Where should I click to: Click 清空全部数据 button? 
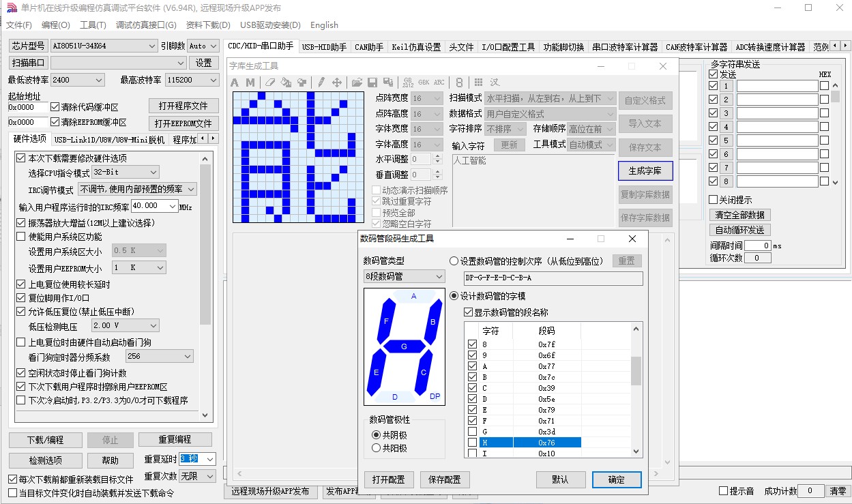click(x=740, y=215)
